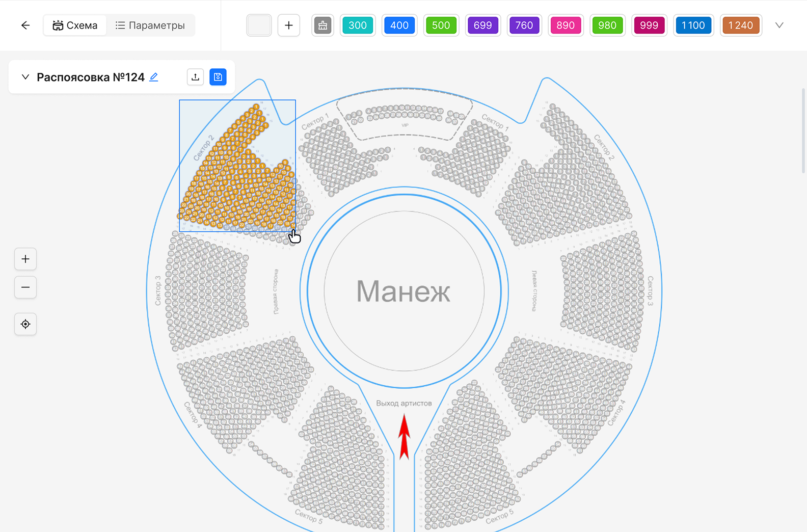Click the purple 699 price tag
The image size is (807, 532).
(x=482, y=25)
